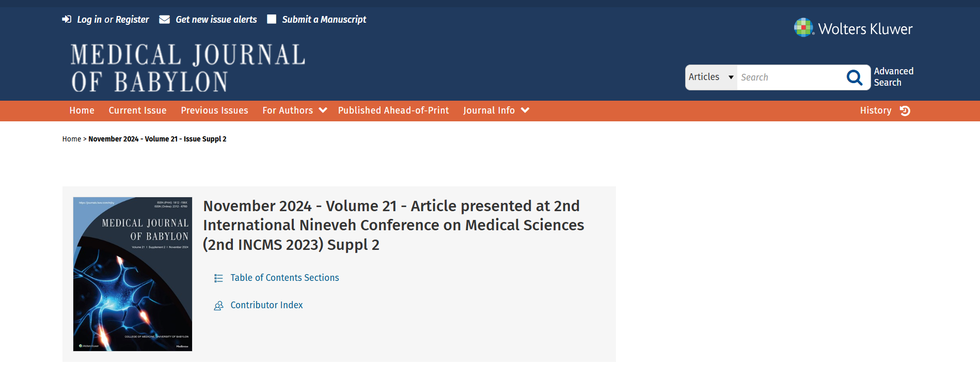Viewport: 980px width, 380px height.
Task: Click the Register link
Action: (132, 20)
